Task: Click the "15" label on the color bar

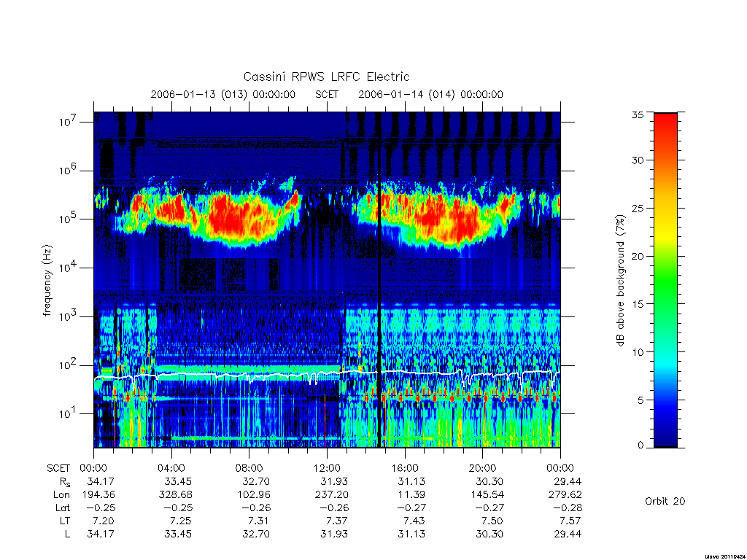Action: 638,304
